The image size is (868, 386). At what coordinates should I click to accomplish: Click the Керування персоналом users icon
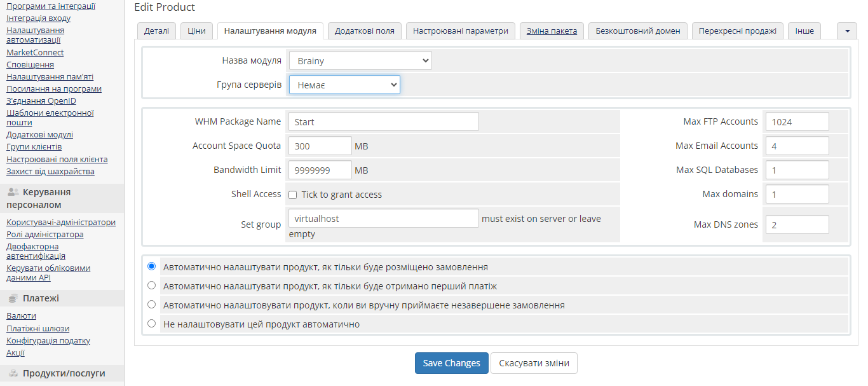13,192
